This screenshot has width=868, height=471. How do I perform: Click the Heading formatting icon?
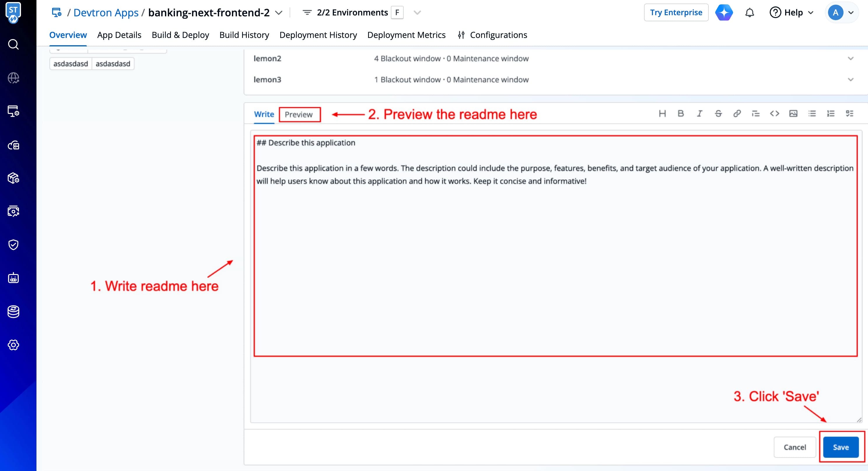[662, 114]
